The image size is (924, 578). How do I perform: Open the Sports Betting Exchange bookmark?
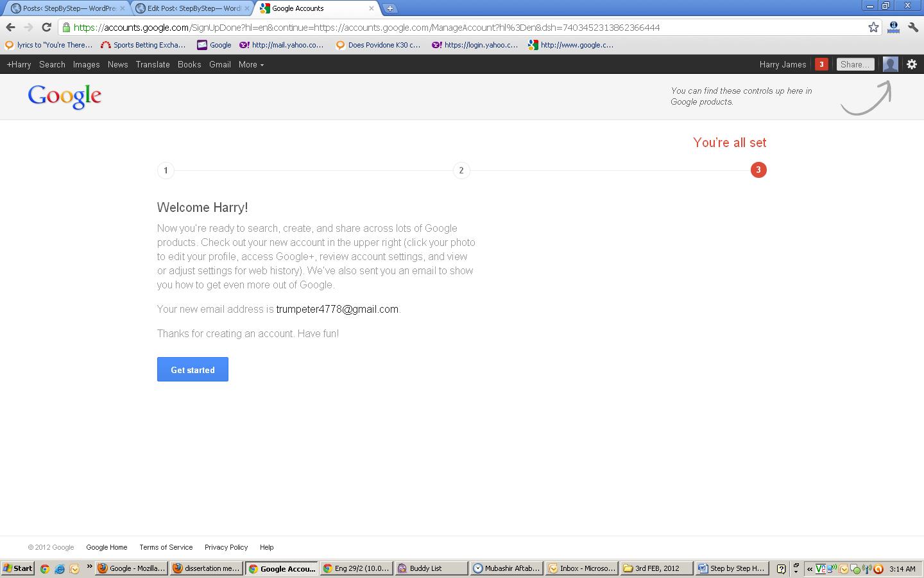(x=143, y=45)
